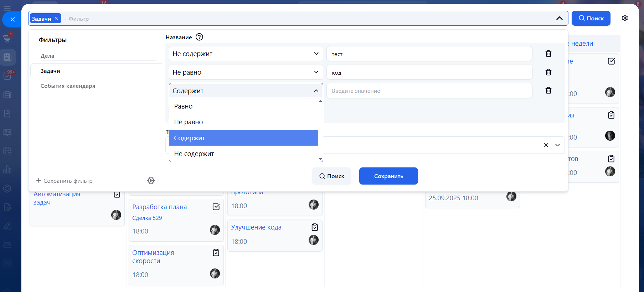Delete the 'тест' filter condition row

(x=548, y=54)
